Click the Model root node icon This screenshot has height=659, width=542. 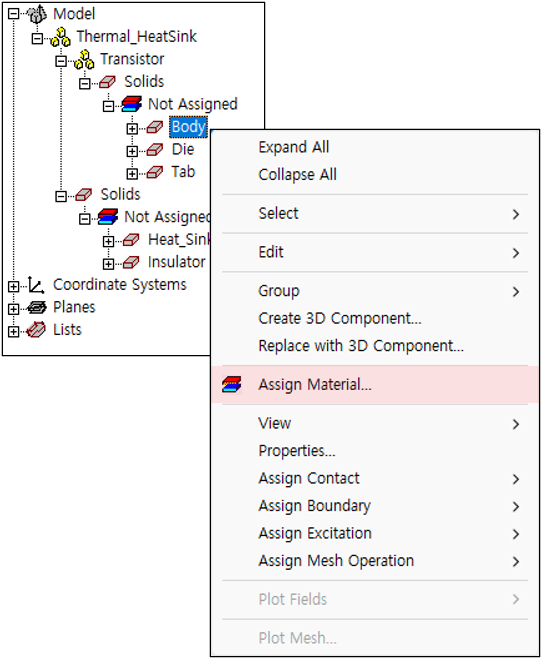point(37,14)
